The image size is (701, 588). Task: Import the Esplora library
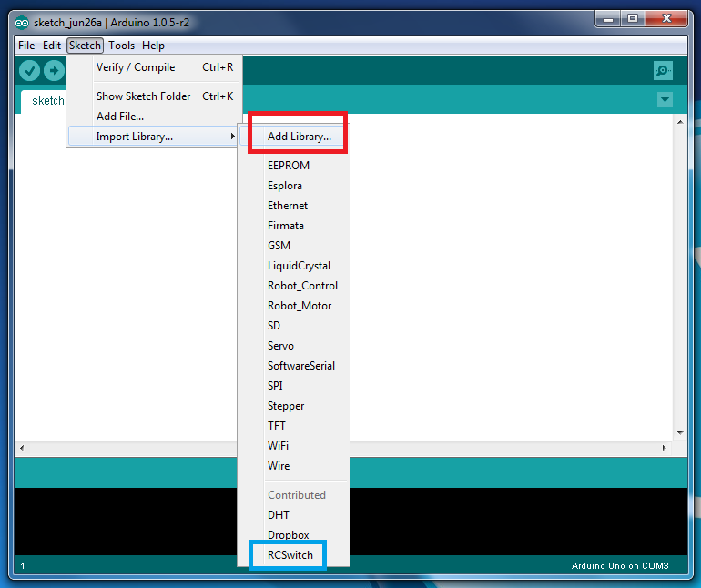click(294, 186)
